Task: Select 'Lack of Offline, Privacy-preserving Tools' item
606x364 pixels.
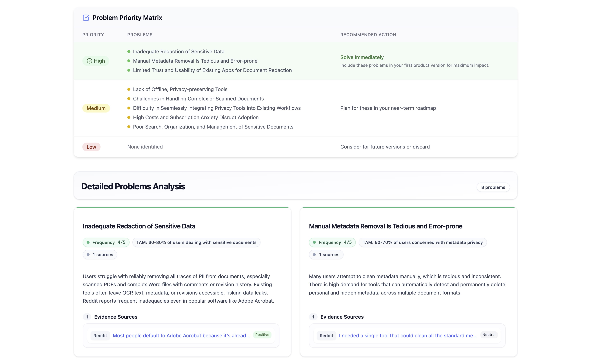Action: tap(180, 89)
